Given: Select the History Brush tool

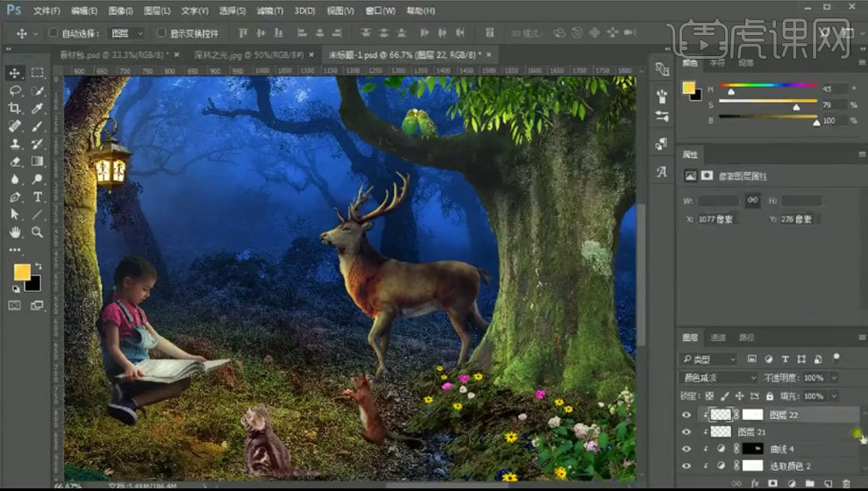Looking at the screenshot, I should coord(37,144).
